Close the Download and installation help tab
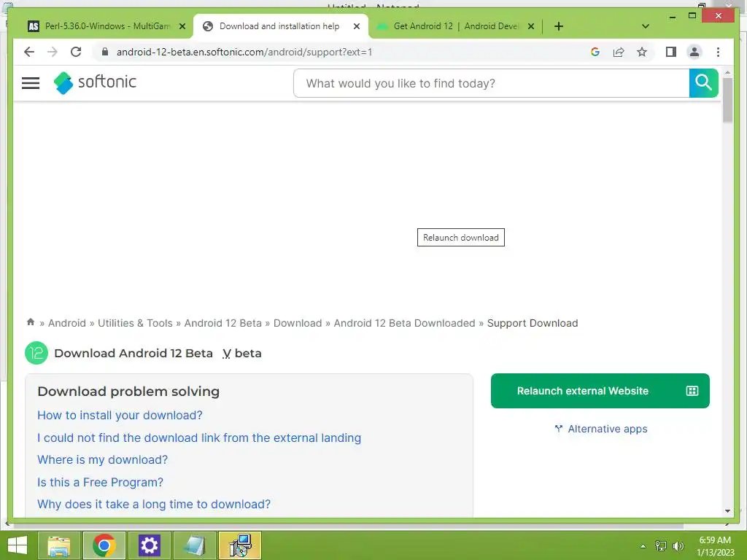The width and height of the screenshot is (747, 560). click(x=356, y=26)
